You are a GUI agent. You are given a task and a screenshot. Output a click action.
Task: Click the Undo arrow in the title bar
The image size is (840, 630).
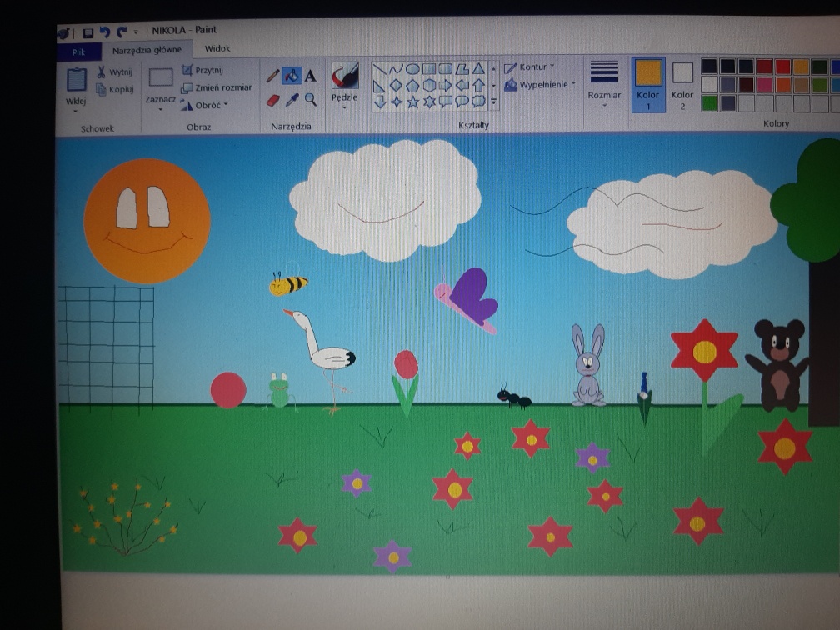click(104, 32)
